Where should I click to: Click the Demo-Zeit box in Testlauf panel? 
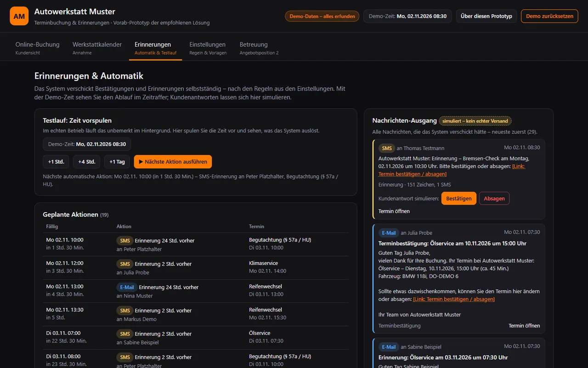87,144
